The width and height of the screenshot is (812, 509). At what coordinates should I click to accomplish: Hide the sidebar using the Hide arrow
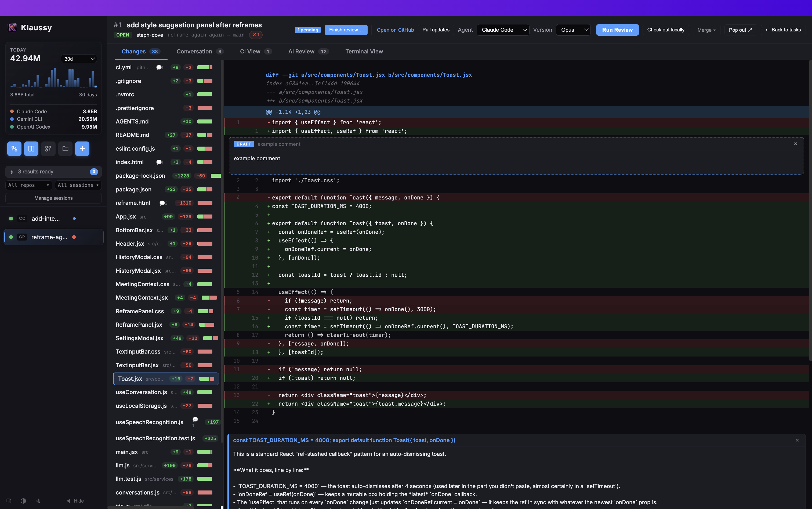[75, 501]
